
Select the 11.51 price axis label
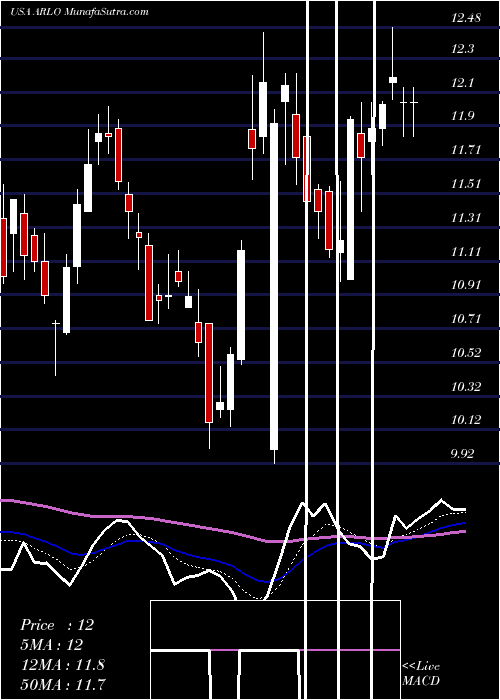[466, 184]
